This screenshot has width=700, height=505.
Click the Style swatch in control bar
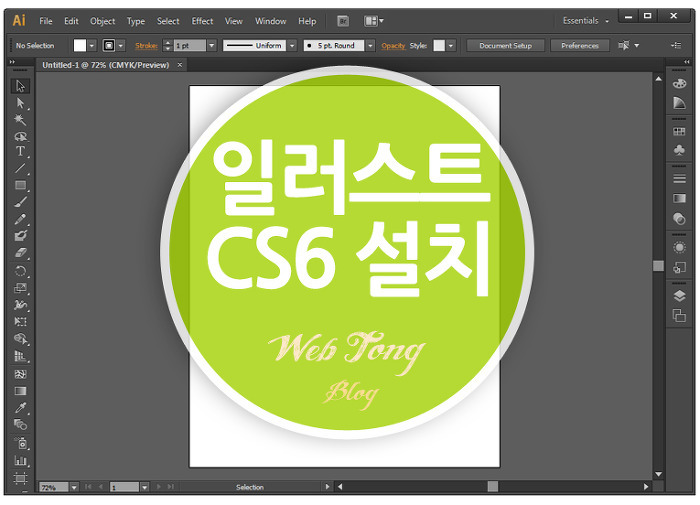439,46
